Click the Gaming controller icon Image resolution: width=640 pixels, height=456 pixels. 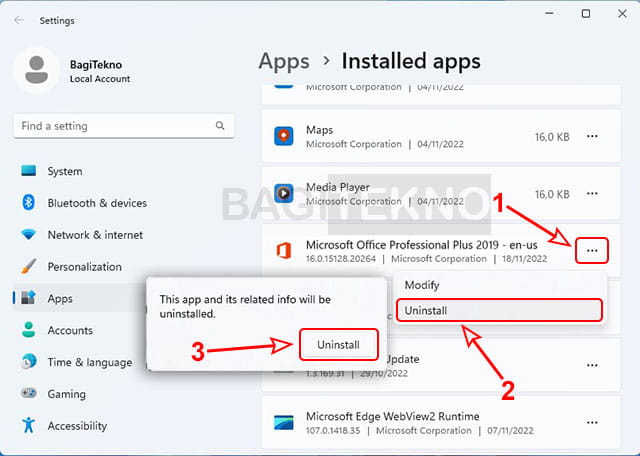29,394
